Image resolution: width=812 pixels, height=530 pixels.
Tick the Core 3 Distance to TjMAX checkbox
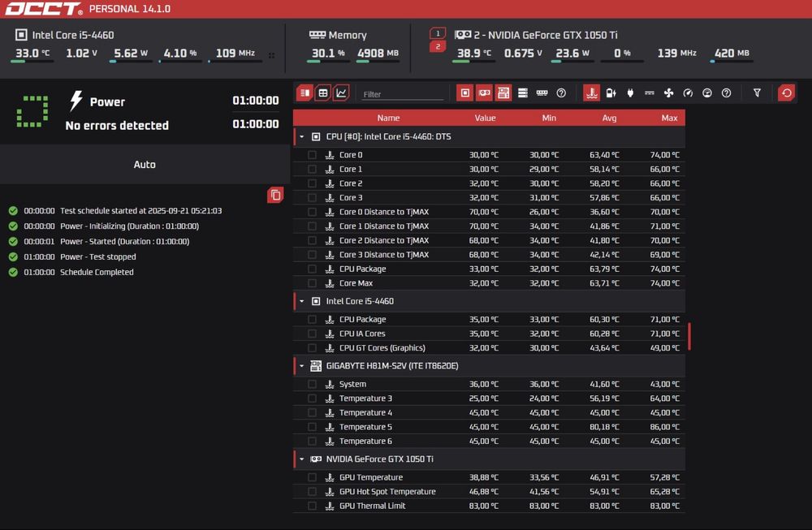click(312, 255)
